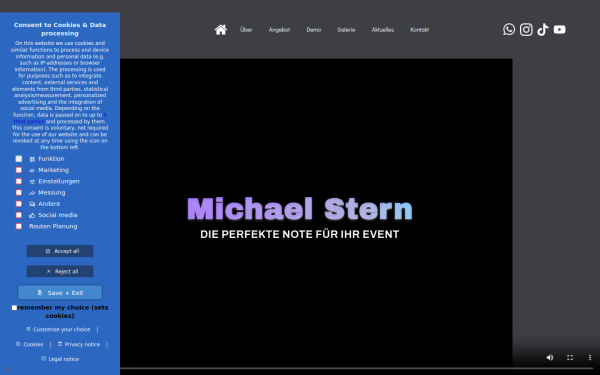600x375 pixels.
Task: Mute the video with speaker icon
Action: 550,357
